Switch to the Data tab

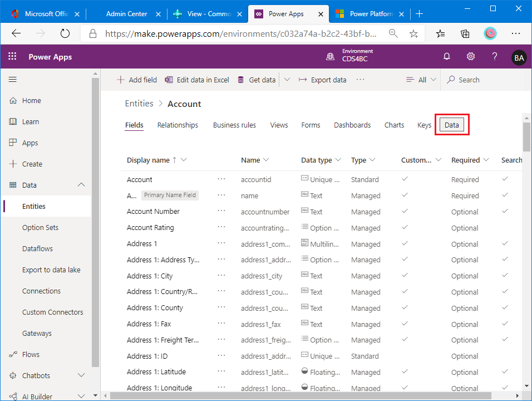[452, 125]
